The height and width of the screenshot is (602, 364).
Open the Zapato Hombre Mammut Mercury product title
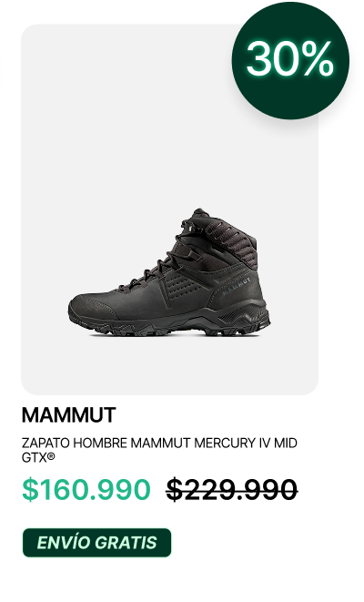coord(159,450)
